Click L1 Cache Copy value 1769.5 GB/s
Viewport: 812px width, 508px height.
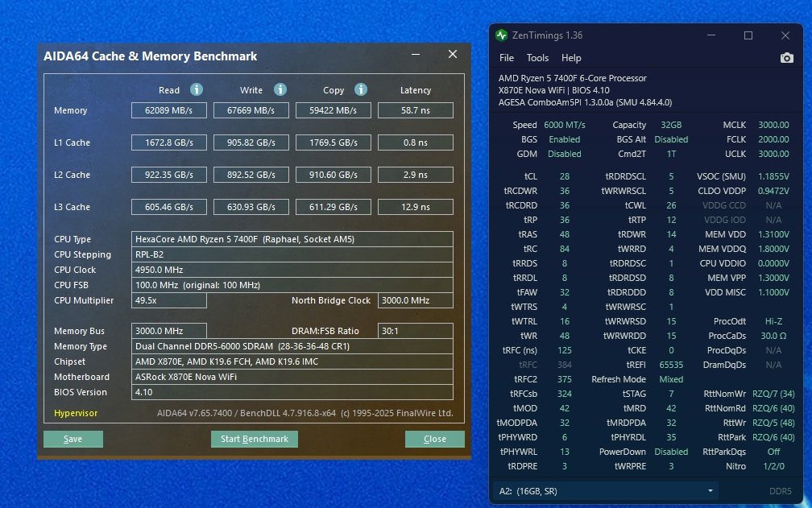[333, 142]
